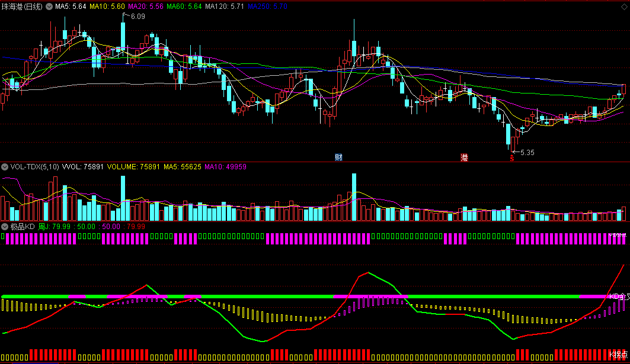Viewport: 630px width, 364px height.
Task: Click volume MA10: 49959 label
Action: (225, 166)
